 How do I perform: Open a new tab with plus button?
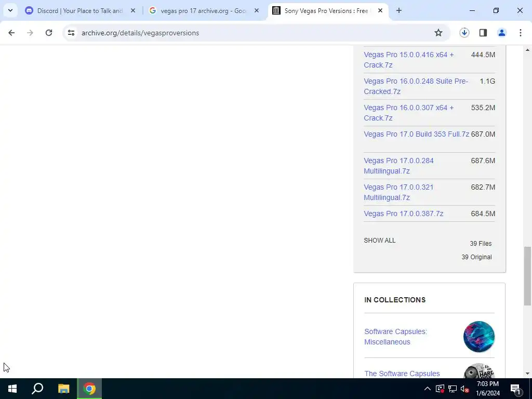click(x=399, y=10)
